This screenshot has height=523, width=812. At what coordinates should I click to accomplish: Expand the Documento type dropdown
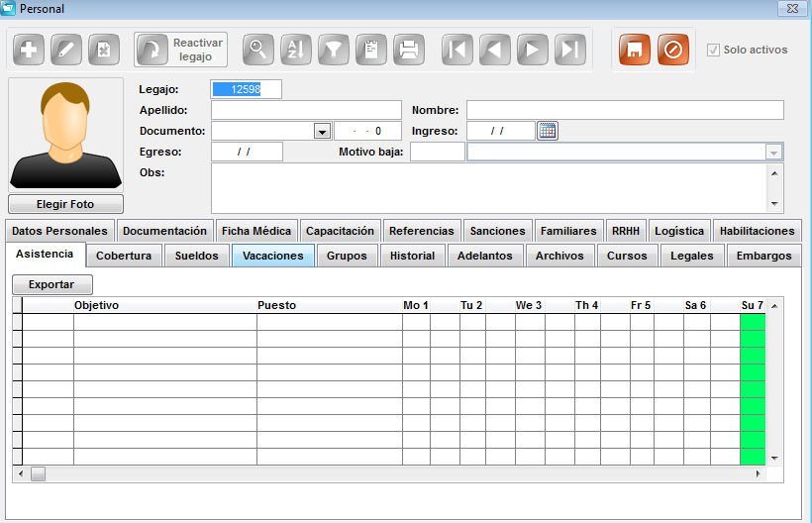(322, 131)
